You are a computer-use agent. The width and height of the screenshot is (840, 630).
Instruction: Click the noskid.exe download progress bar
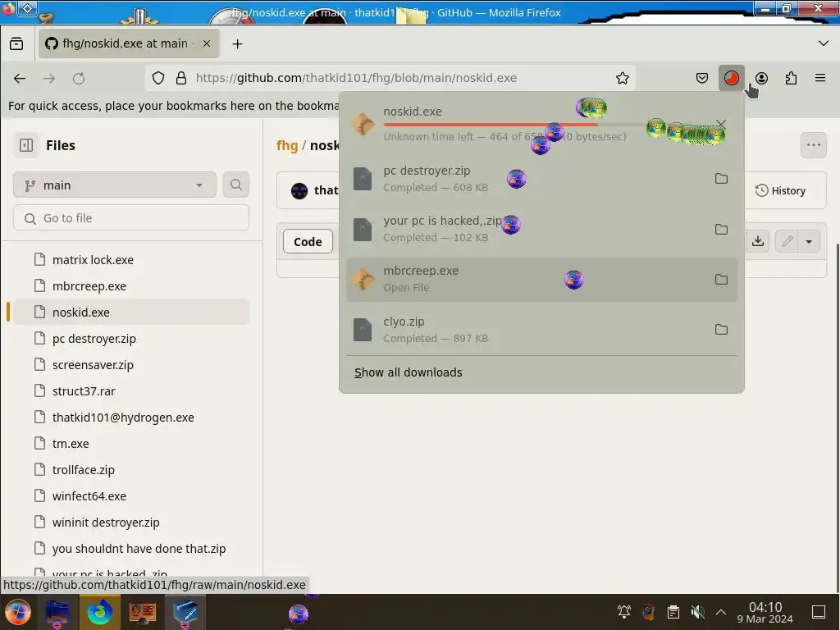545,125
